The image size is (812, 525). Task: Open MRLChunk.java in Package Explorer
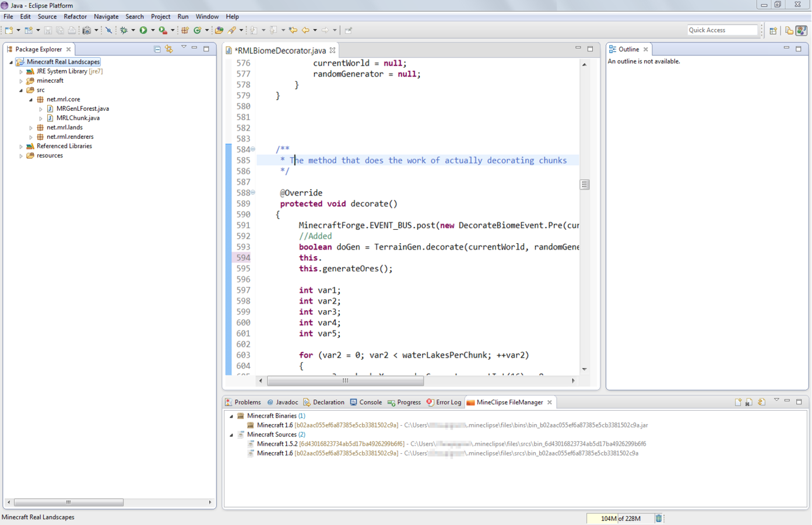coord(78,118)
